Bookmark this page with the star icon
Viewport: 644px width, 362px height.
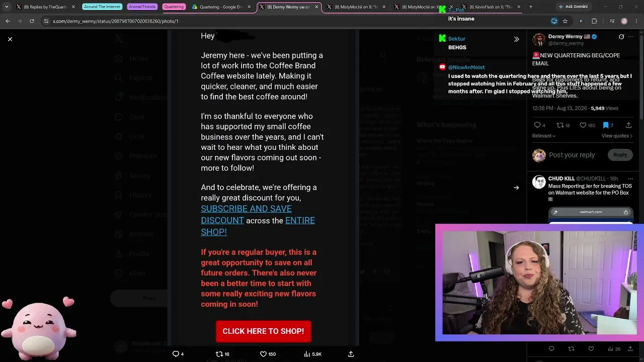[565, 21]
